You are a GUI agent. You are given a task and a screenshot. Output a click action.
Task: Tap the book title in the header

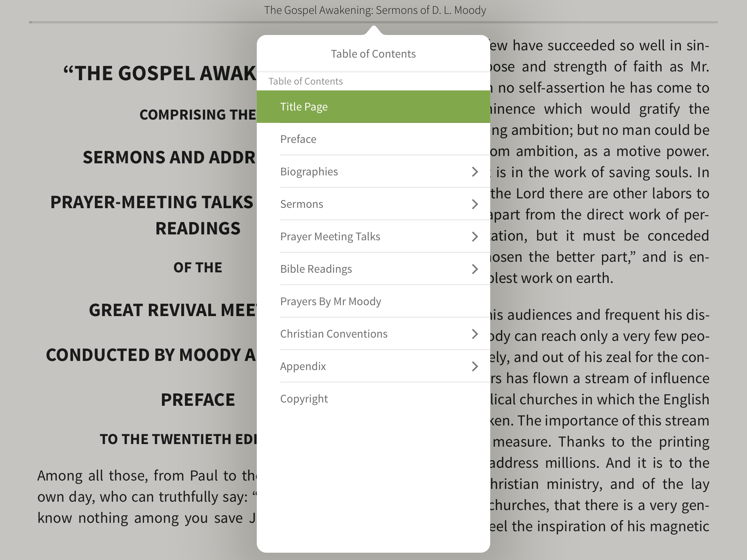click(x=375, y=10)
